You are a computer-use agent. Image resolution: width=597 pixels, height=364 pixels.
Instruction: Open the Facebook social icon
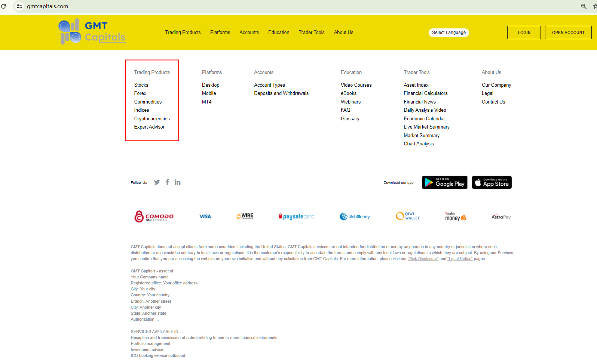(167, 182)
